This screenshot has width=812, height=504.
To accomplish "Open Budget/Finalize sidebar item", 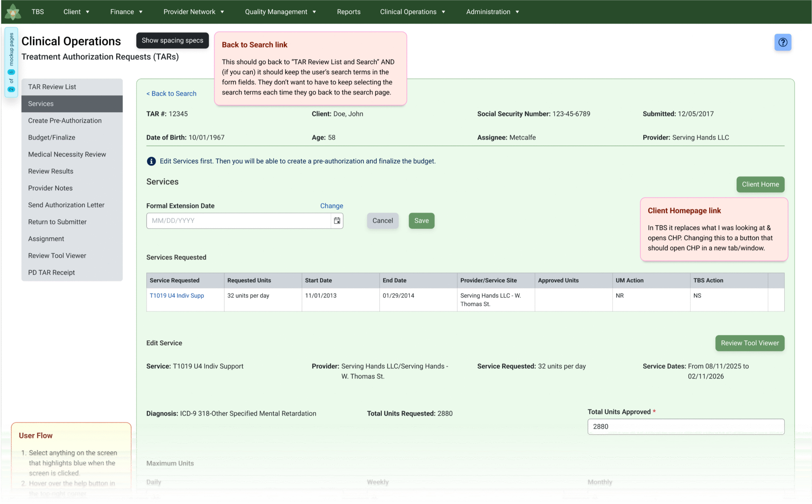I will pos(72,138).
